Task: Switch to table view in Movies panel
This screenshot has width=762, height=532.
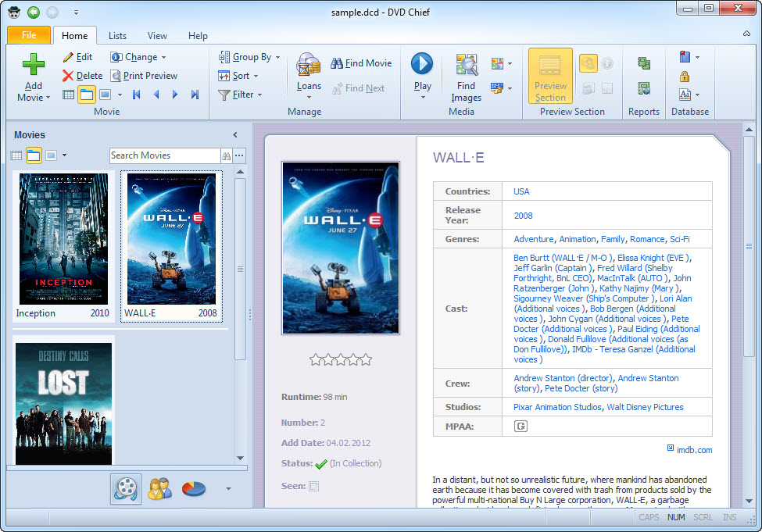Action: (16, 155)
